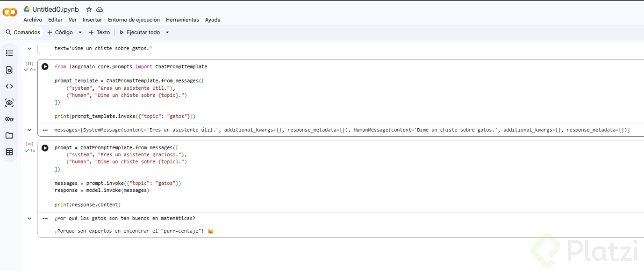The height and width of the screenshot is (271, 644).
Task: Open the files folder sidebar icon
Action: pos(9,135)
